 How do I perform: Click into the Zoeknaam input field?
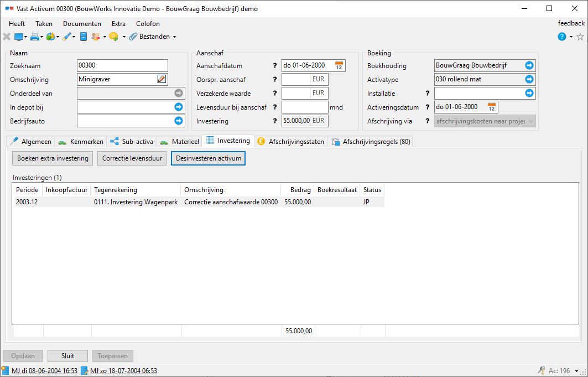point(122,65)
